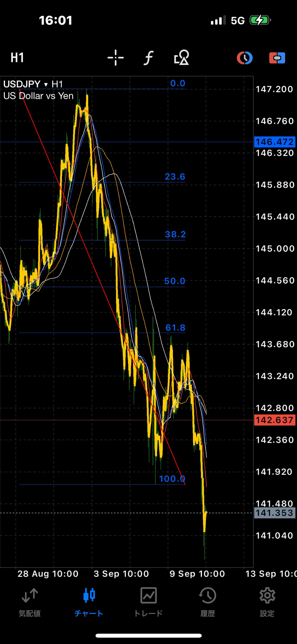
Task: Tap the 145.880 price axis label
Action: (x=275, y=185)
